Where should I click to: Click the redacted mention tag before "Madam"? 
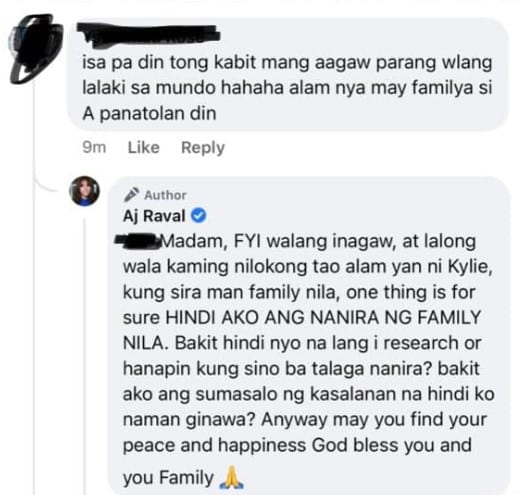[137, 242]
